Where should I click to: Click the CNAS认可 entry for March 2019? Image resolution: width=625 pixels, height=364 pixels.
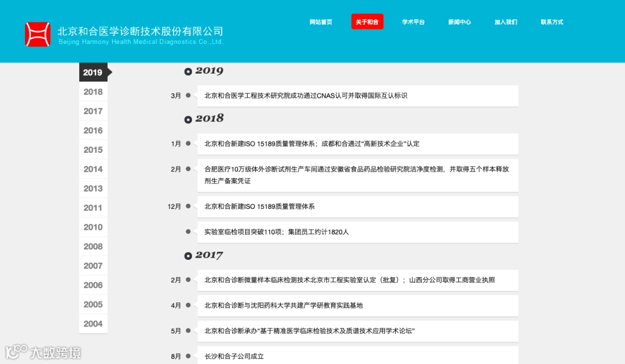coord(358,95)
